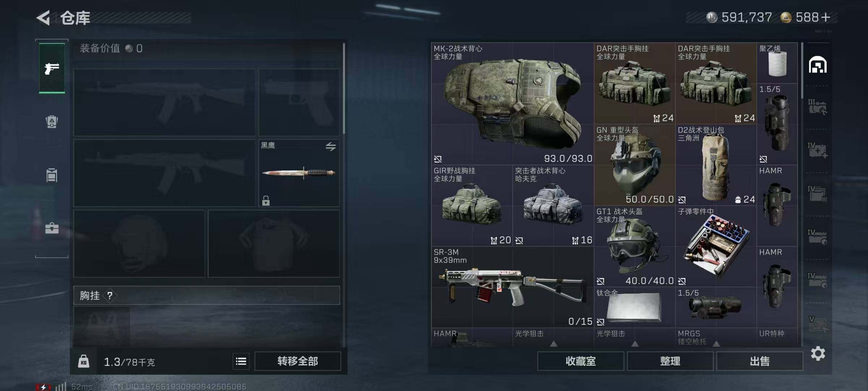This screenshot has width=868, height=391.
Task: Click the 胸挂 question mark help icon
Action: pos(110,296)
